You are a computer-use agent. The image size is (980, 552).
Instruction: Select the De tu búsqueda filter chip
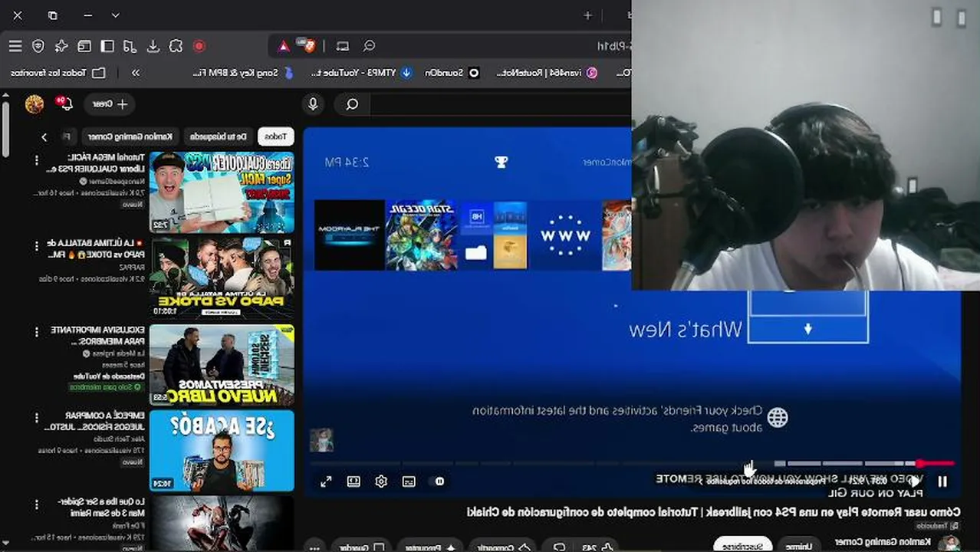(x=219, y=136)
